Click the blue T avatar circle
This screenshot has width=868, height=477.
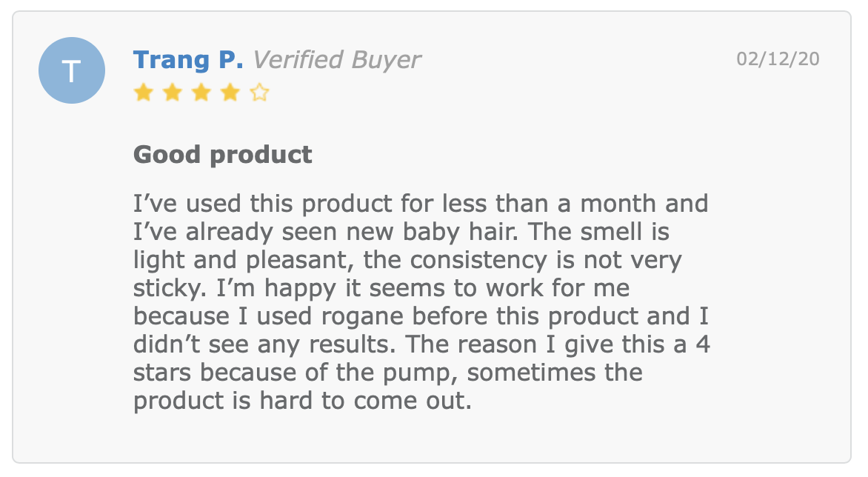coord(72,70)
